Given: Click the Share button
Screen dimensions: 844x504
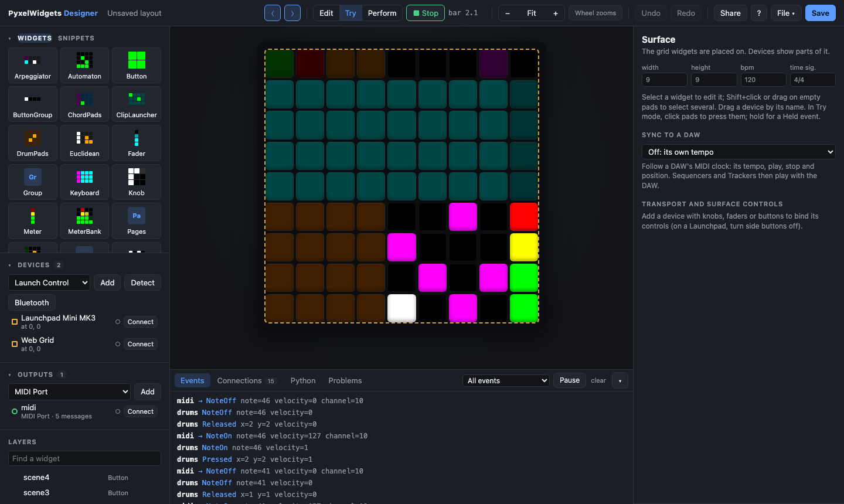Looking at the screenshot, I should pyautogui.click(x=730, y=13).
